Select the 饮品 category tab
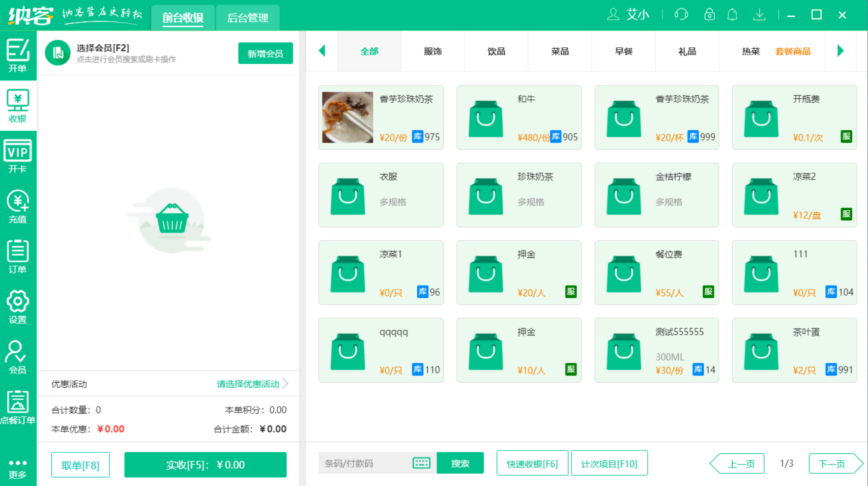Viewport: 868px width, 486px height. (x=496, y=51)
